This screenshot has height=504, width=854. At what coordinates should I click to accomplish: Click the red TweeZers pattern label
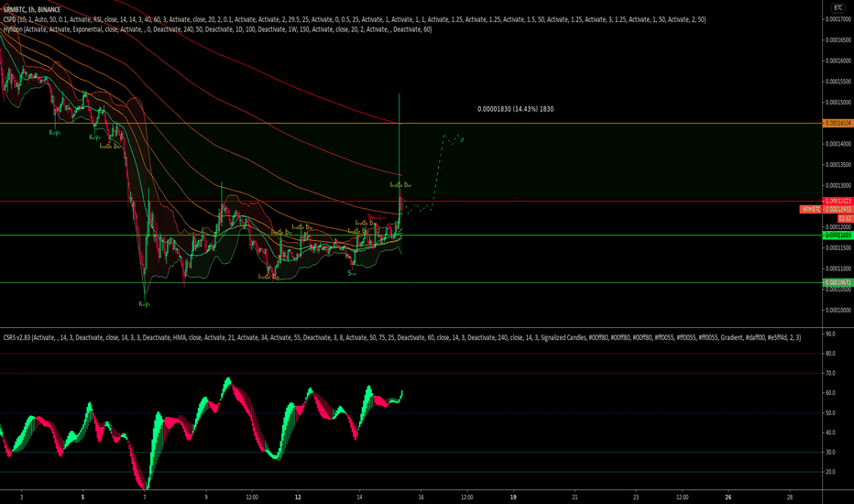377,217
